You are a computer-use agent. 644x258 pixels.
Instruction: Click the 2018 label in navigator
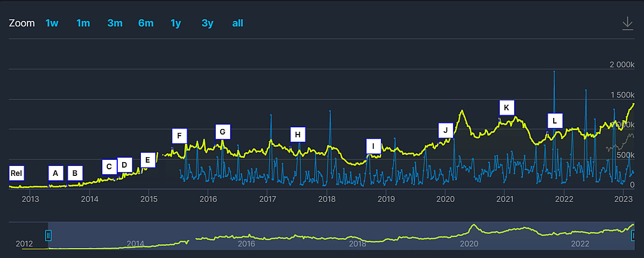[358, 244]
